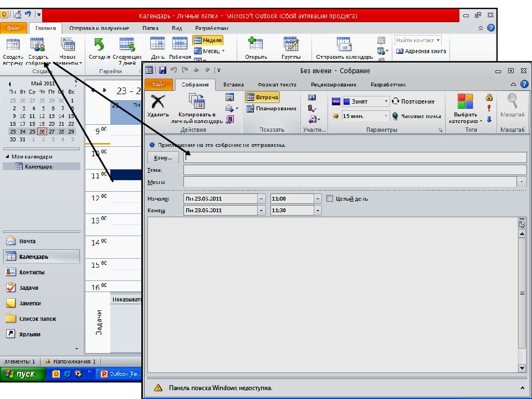Open calendar Группы icon
532x399 pixels.
(291, 44)
